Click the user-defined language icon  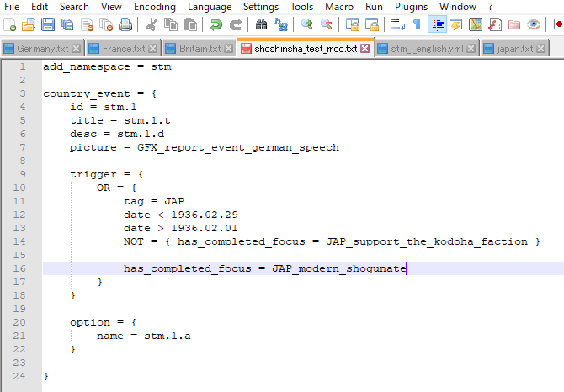[x=456, y=24]
